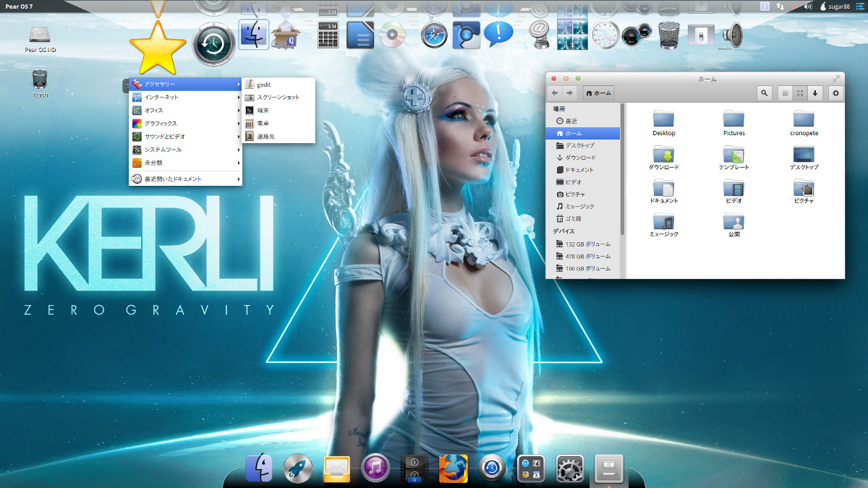Open the CD disc icon
This screenshot has width=868, height=488.
click(x=392, y=34)
